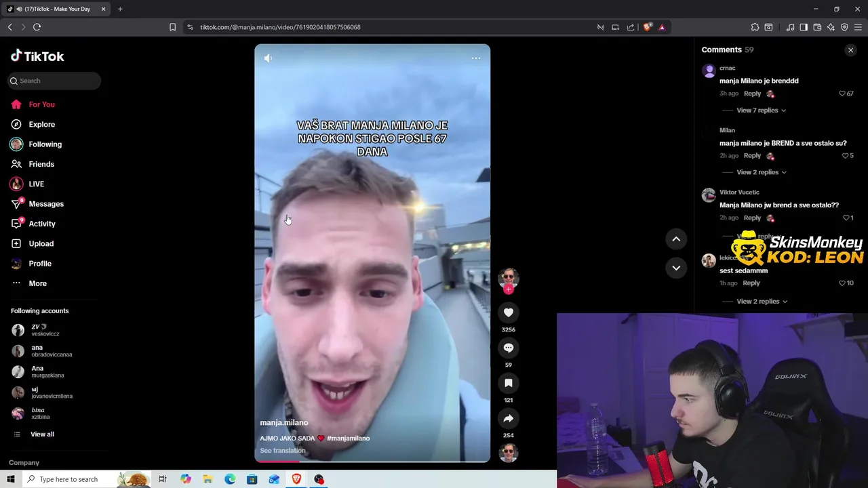This screenshot has height=488, width=868.
Task: Click the TikTok URL address bar
Action: (x=280, y=27)
